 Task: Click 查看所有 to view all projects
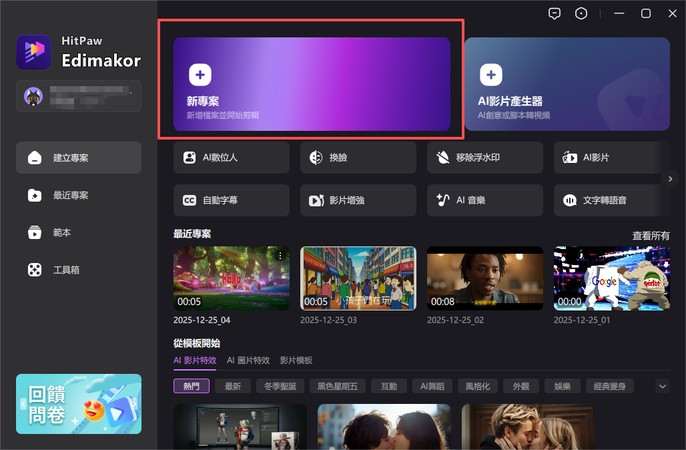pos(651,236)
